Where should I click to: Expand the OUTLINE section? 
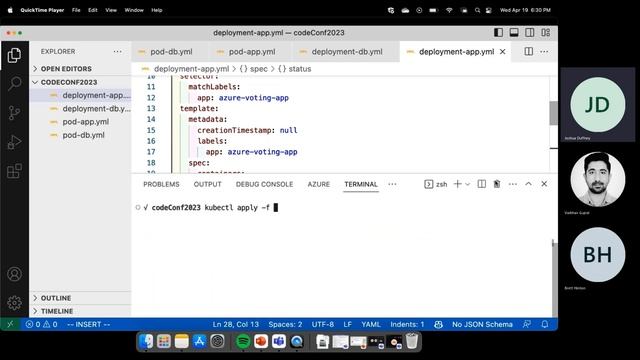pos(80,298)
